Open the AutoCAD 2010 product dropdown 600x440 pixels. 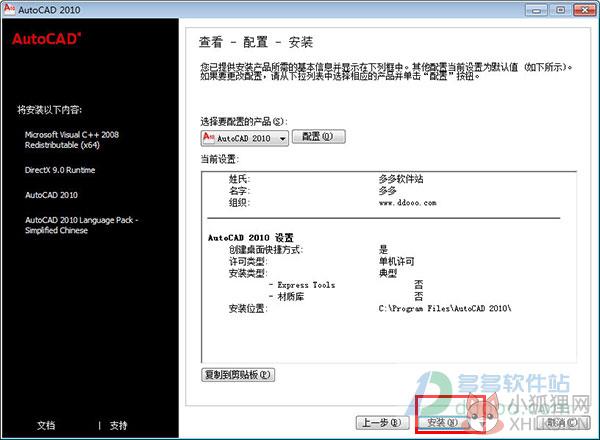pyautogui.click(x=245, y=138)
